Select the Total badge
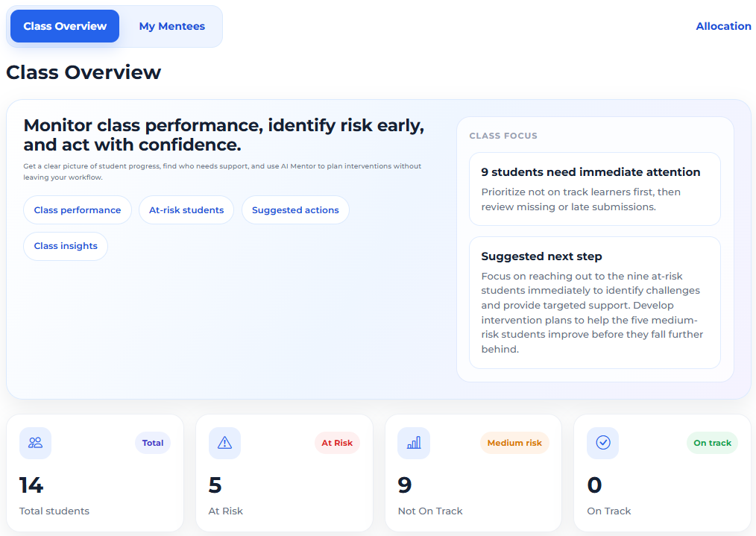This screenshot has height=536, width=756. point(153,443)
